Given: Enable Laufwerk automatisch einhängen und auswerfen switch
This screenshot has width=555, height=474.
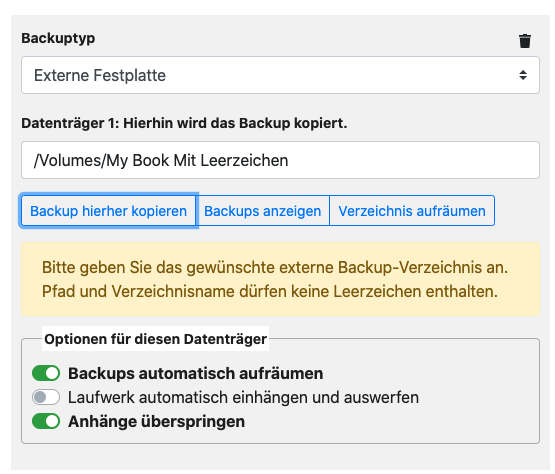Looking at the screenshot, I should coord(46,397).
